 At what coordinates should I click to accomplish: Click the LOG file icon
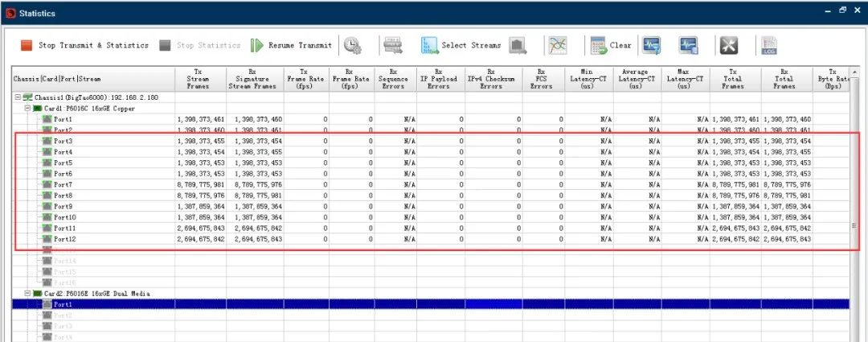[769, 46]
